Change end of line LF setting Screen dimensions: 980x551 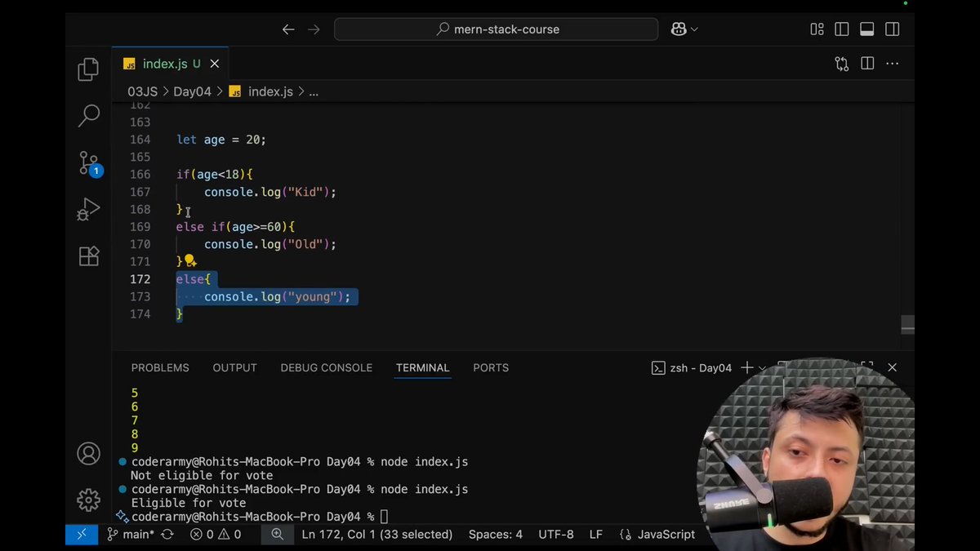pyautogui.click(x=596, y=535)
